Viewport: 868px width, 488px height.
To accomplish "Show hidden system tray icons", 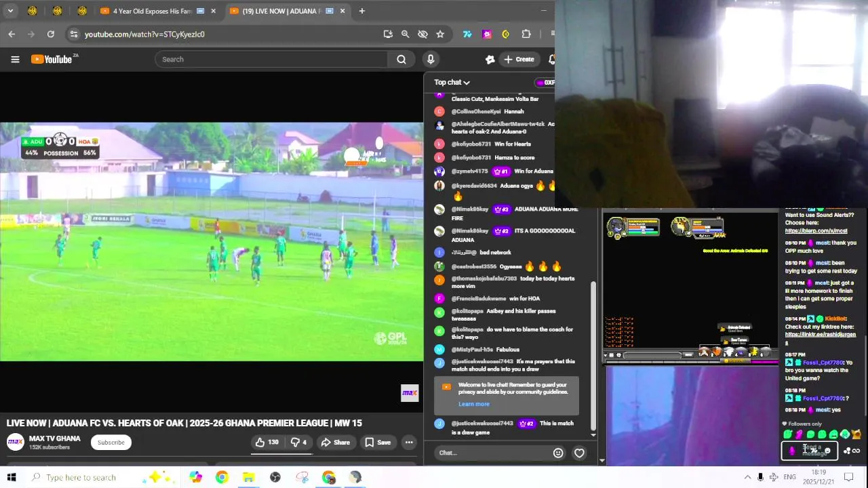I will pyautogui.click(x=747, y=477).
